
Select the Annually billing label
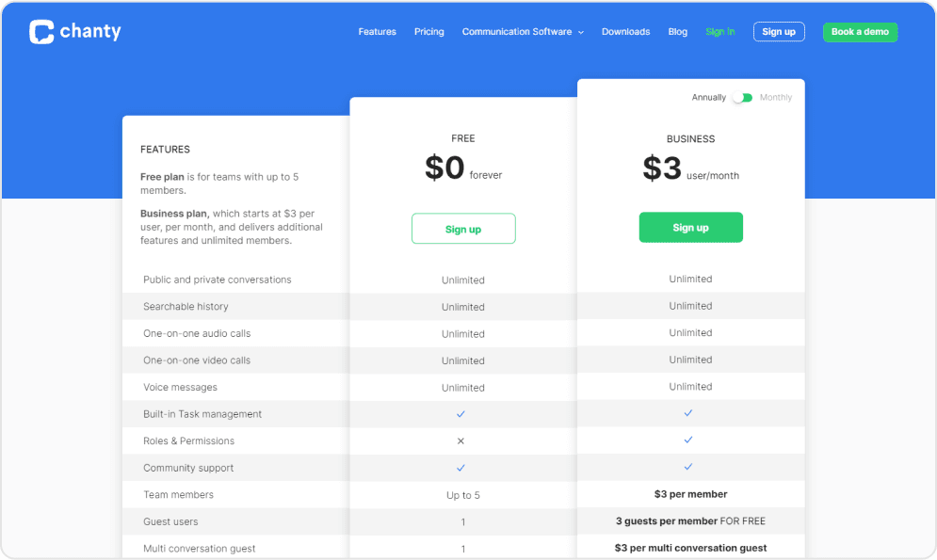[708, 98]
